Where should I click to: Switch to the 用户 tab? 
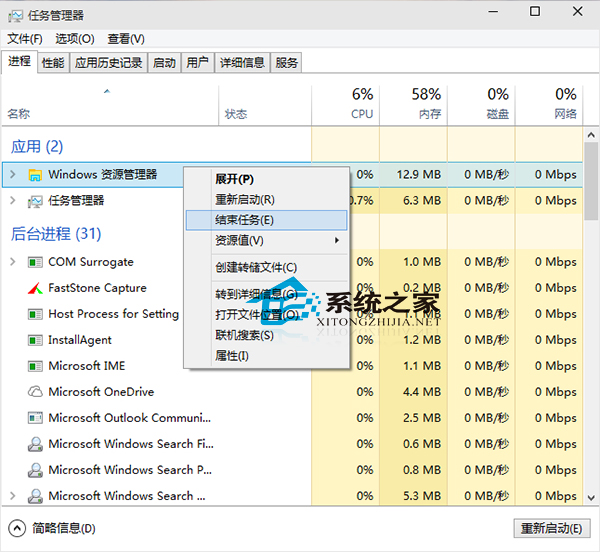coord(197,62)
